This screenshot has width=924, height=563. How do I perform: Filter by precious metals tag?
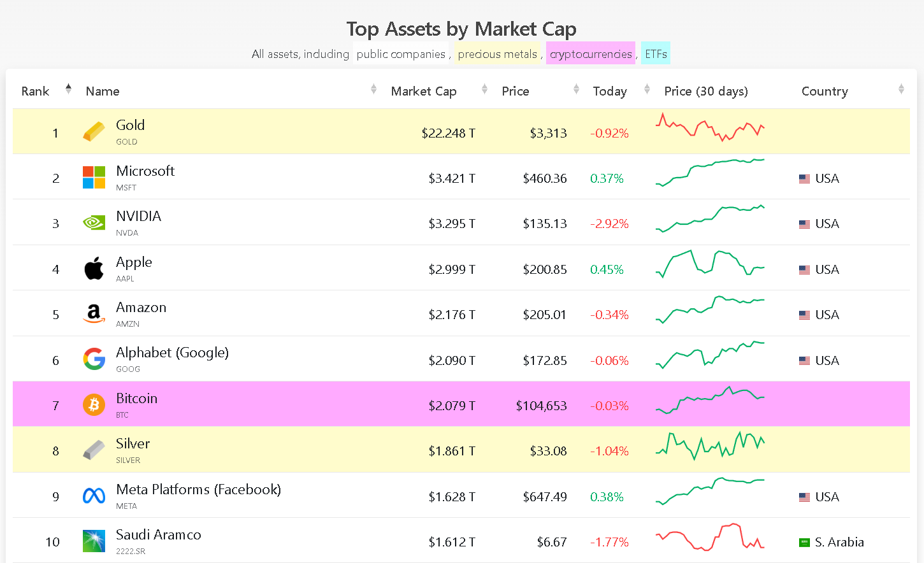(x=497, y=54)
